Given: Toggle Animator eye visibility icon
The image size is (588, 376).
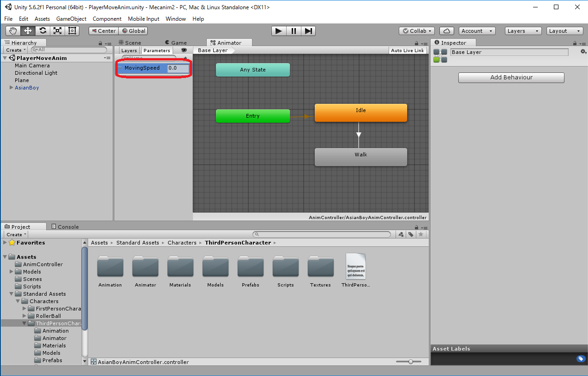Looking at the screenshot, I should tap(184, 50).
